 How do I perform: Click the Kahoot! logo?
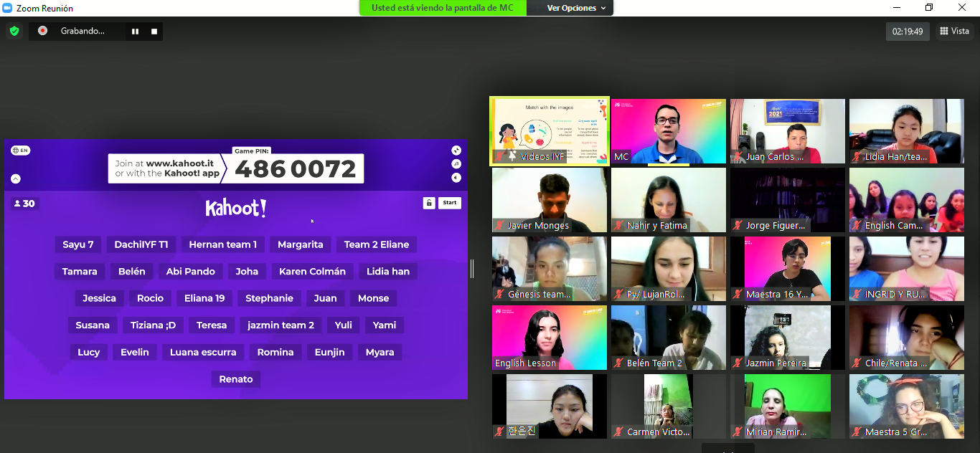pyautogui.click(x=236, y=209)
